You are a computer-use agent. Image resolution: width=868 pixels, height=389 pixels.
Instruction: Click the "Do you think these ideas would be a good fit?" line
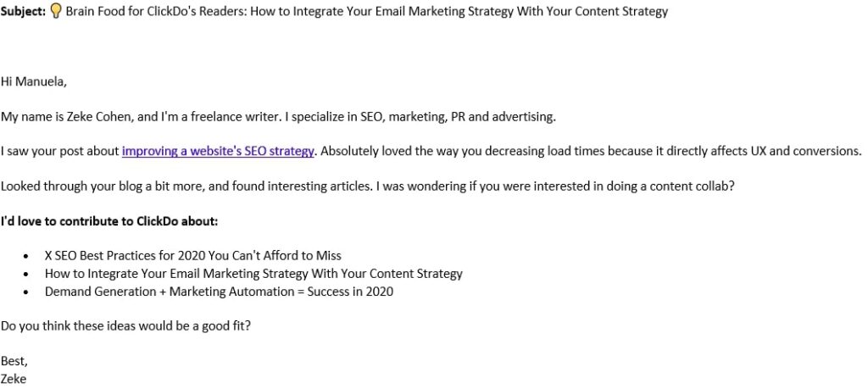click(x=125, y=326)
